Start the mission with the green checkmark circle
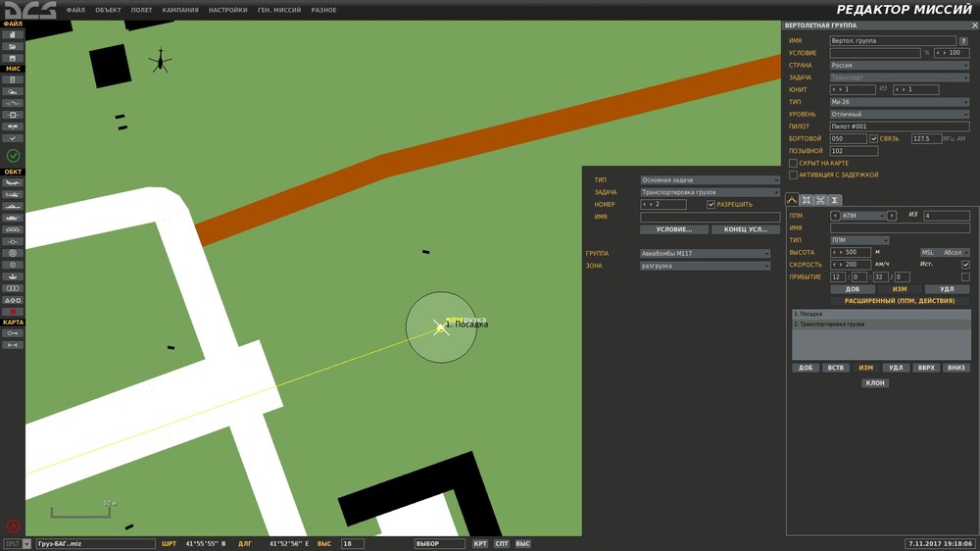Viewport: 980px width, 551px height. pos(13,155)
